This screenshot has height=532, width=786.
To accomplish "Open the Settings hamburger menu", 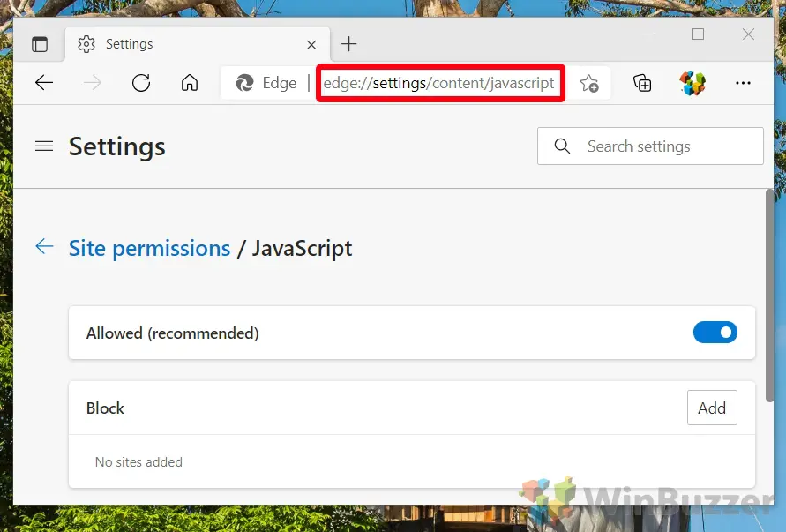I will [44, 146].
